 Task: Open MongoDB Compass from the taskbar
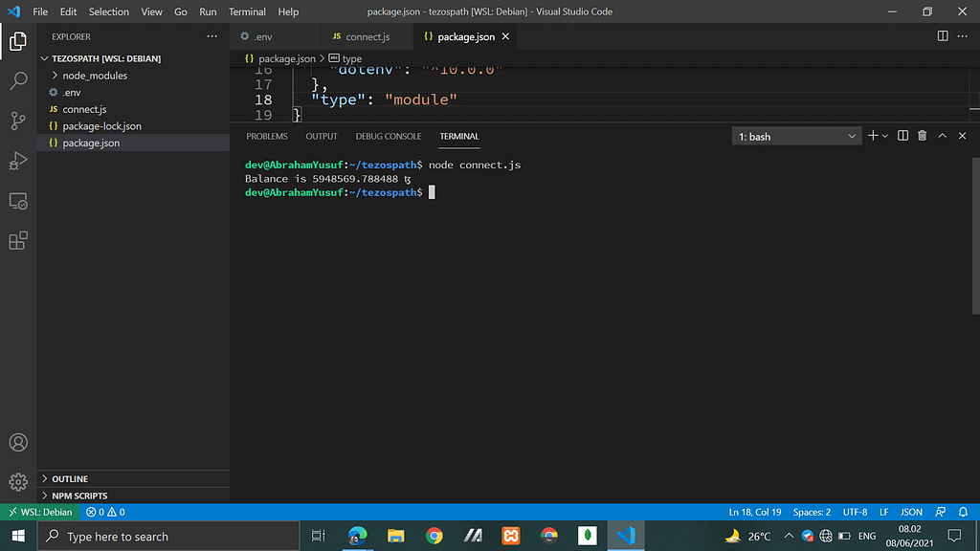pyautogui.click(x=587, y=536)
